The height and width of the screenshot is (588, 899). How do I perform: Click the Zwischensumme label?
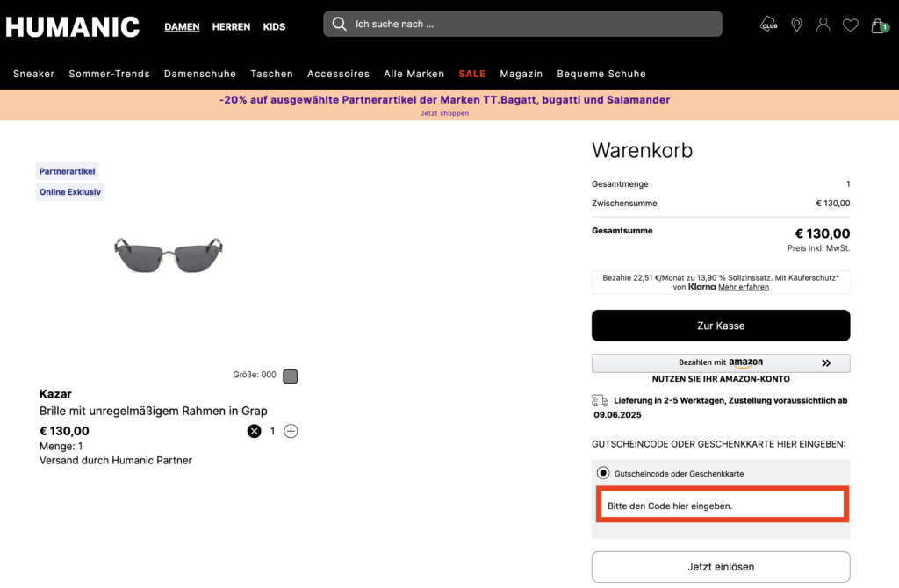click(x=624, y=204)
